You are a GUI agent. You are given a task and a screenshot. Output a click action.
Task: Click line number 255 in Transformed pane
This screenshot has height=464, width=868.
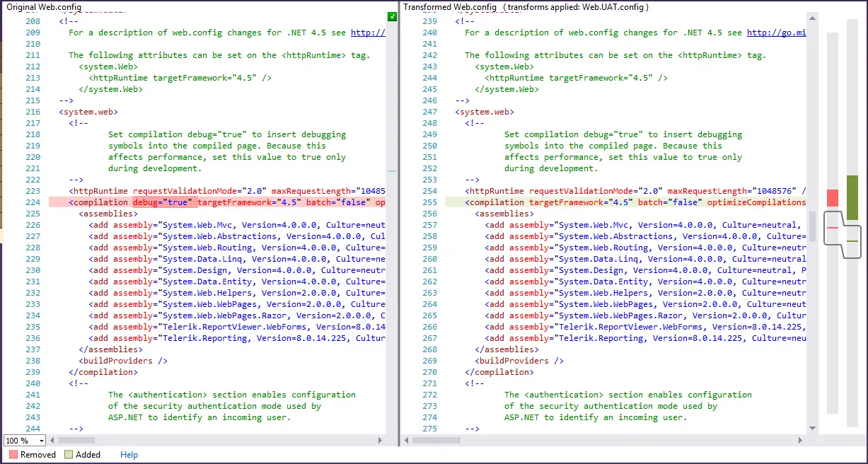coord(430,202)
